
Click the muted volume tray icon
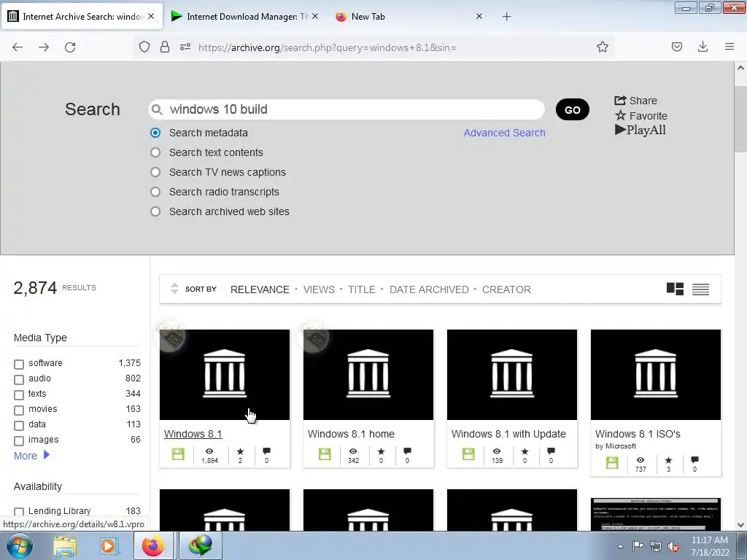pyautogui.click(x=673, y=547)
